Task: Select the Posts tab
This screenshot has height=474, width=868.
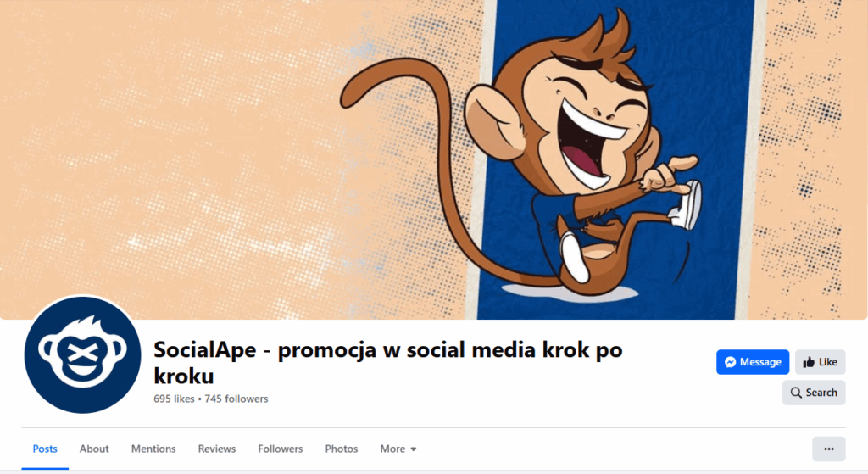Action: (x=45, y=449)
